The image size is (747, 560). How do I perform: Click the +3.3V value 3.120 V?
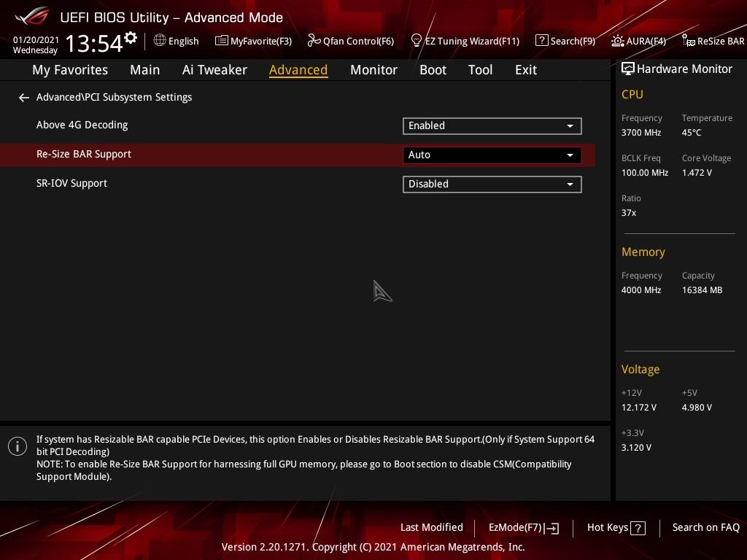(636, 448)
